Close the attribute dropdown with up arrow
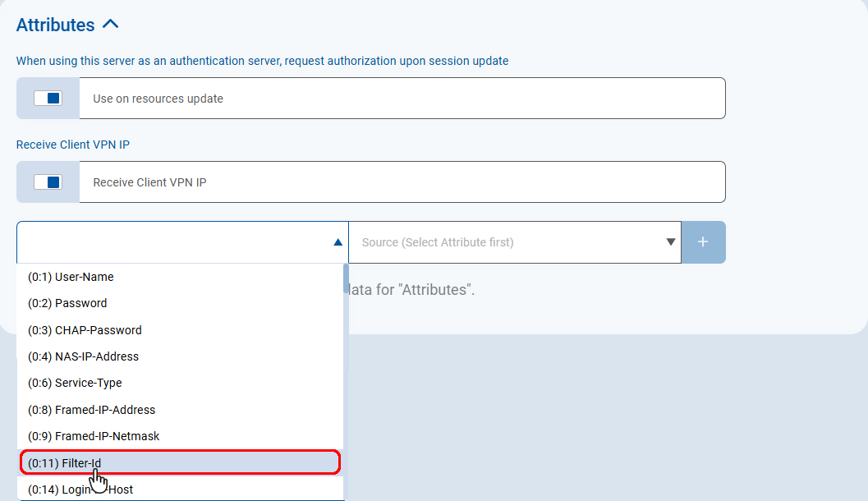This screenshot has height=501, width=868. pyautogui.click(x=338, y=242)
